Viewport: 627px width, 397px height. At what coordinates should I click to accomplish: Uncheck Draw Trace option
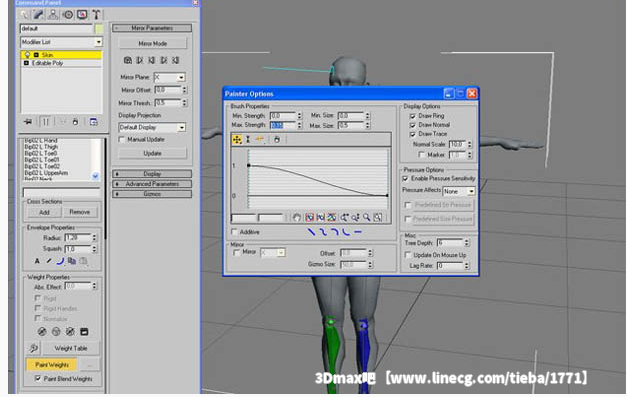click(x=413, y=134)
